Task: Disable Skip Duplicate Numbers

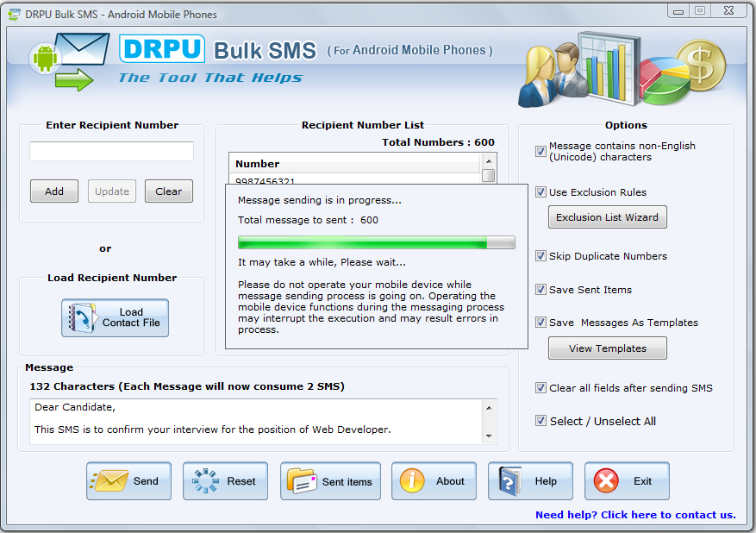Action: click(540, 255)
